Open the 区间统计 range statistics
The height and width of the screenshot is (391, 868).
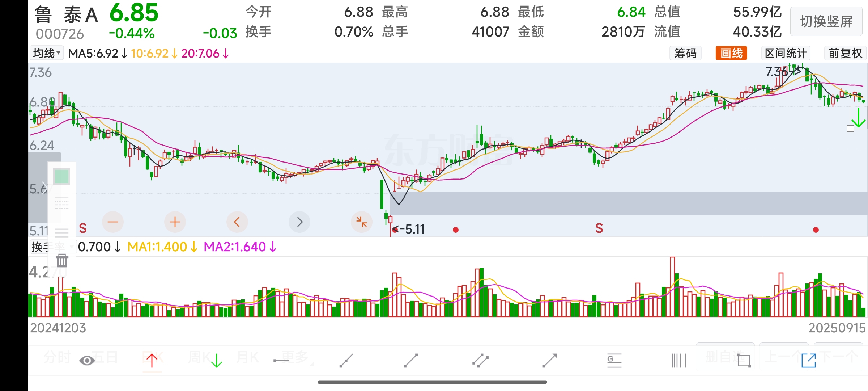pyautogui.click(x=786, y=53)
